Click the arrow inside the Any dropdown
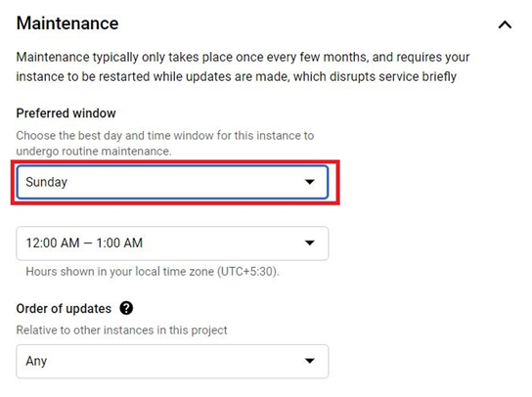Viewport: 532px width, 397px height. tap(309, 361)
